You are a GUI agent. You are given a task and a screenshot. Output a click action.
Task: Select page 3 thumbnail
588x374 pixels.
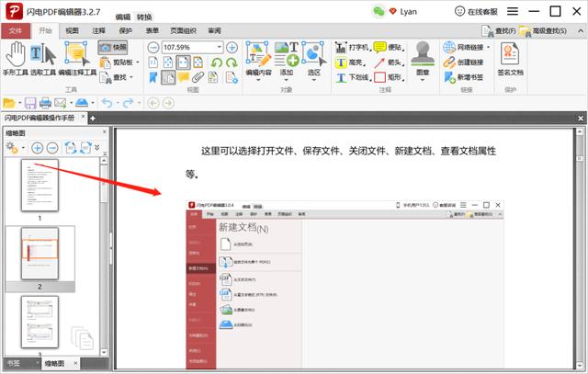tap(40, 323)
